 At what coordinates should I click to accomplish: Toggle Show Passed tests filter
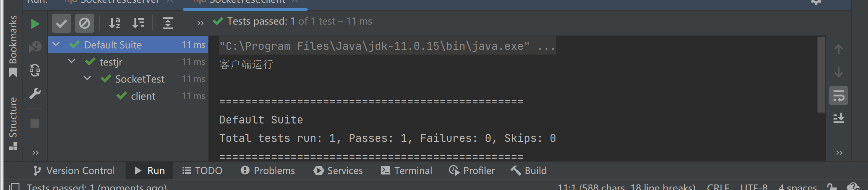[x=61, y=23]
